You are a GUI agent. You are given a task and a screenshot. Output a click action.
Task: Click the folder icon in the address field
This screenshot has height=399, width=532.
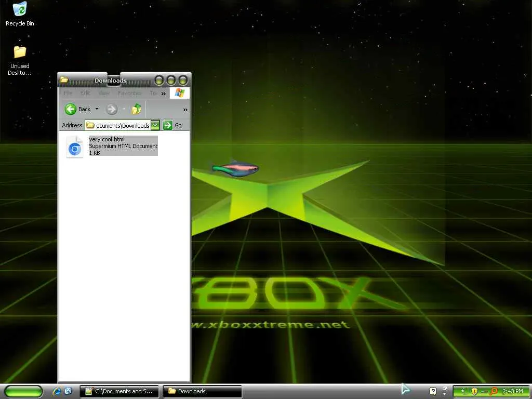[x=90, y=125]
